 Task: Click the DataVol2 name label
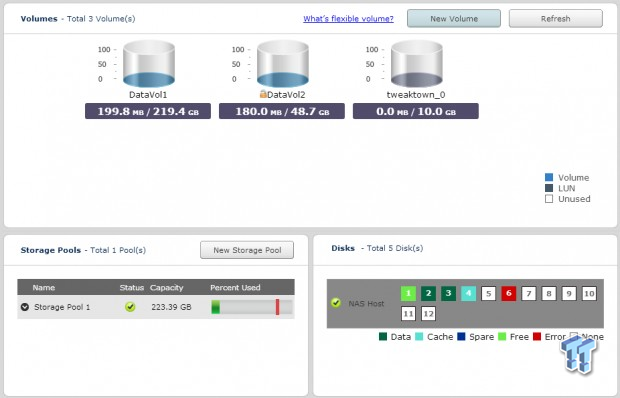[x=286, y=94]
